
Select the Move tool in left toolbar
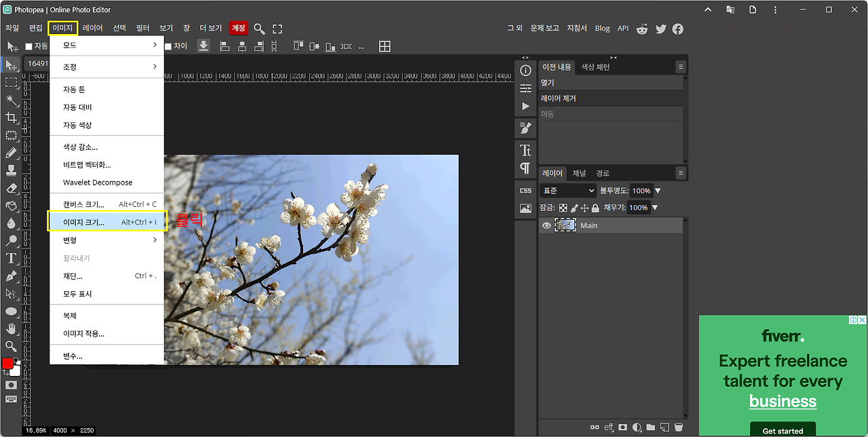pyautogui.click(x=12, y=65)
